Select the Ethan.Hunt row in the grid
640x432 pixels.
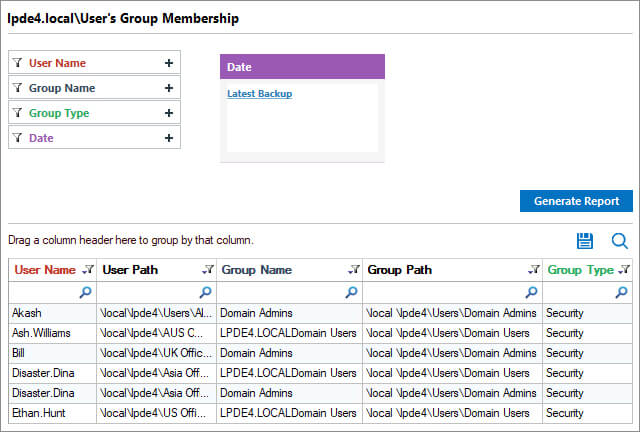click(320, 413)
